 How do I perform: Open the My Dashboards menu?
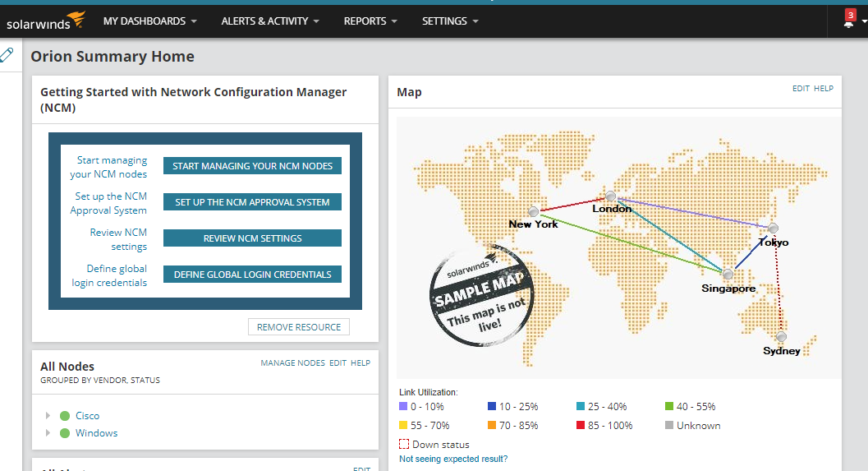click(150, 21)
